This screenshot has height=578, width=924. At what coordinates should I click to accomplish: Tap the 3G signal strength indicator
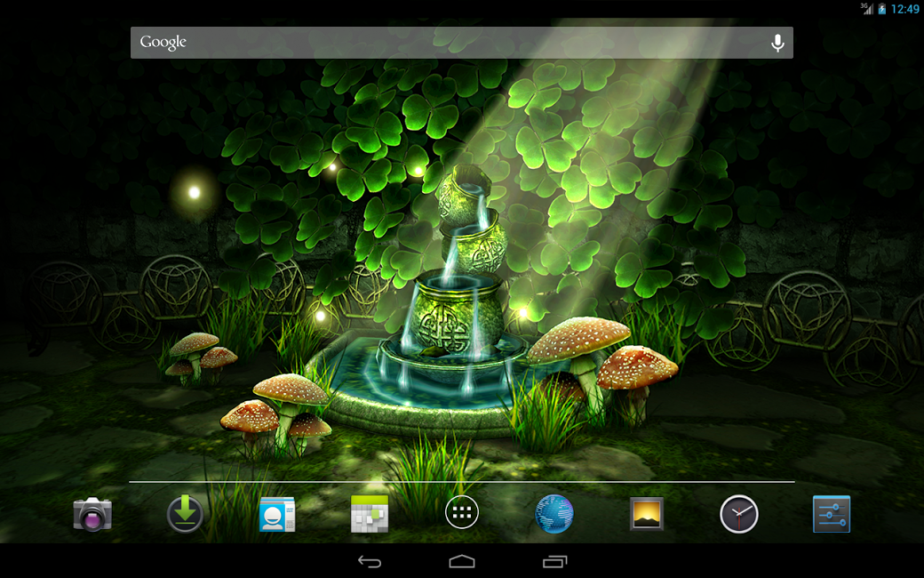click(867, 8)
